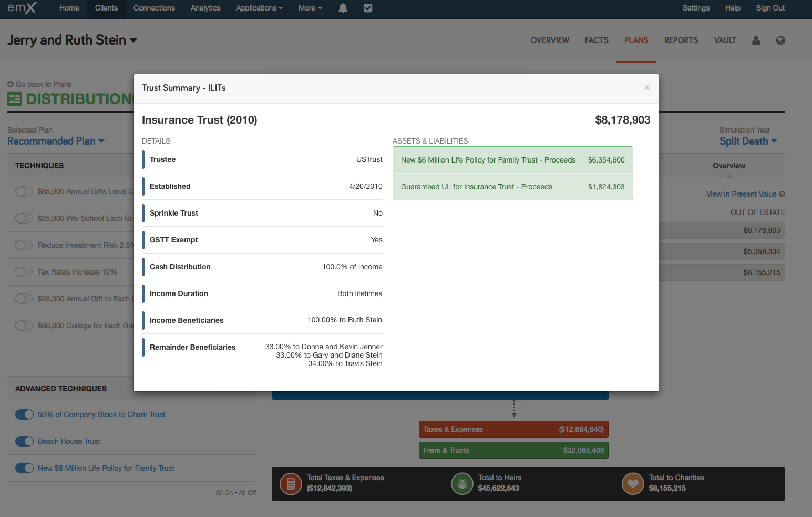Screen dimensions: 812x517
Task: Open Help link
Action: point(733,8)
